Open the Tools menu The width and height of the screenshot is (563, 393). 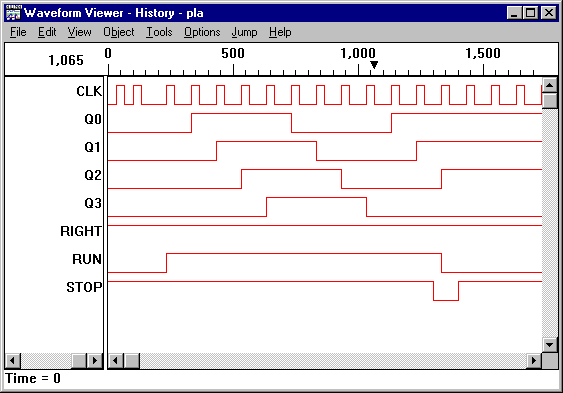click(159, 32)
